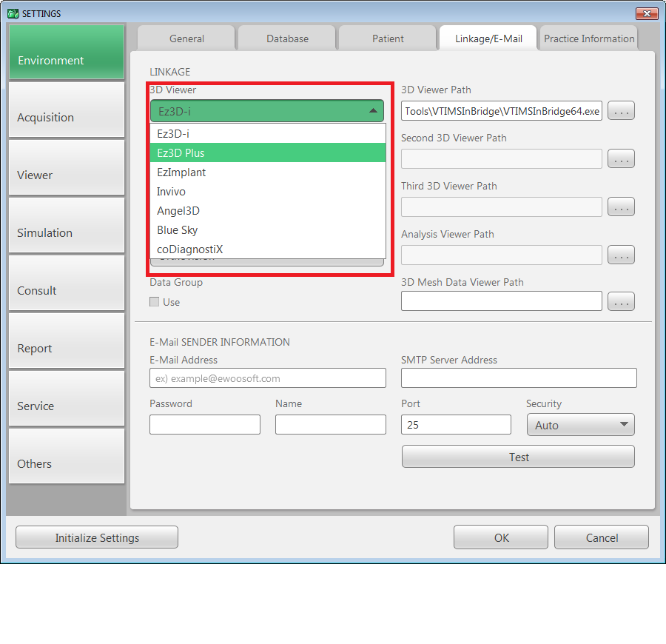Close the SETTINGS window
The image size is (666, 644).
click(647, 13)
